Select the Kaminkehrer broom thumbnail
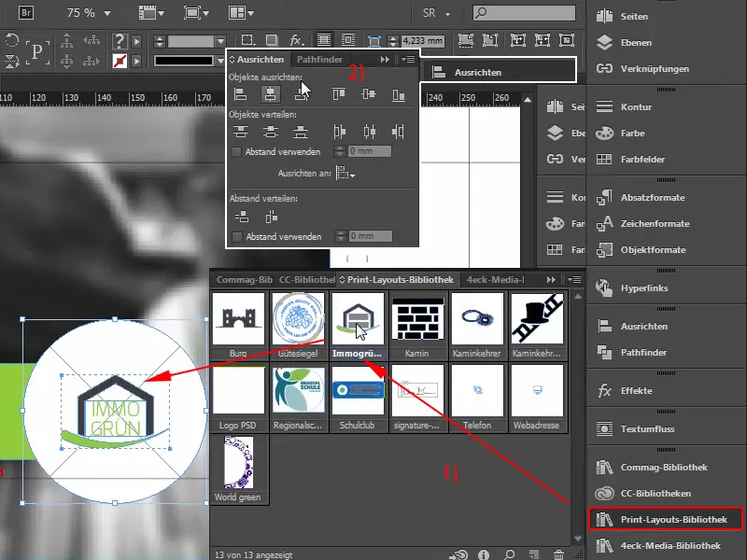 (x=477, y=318)
